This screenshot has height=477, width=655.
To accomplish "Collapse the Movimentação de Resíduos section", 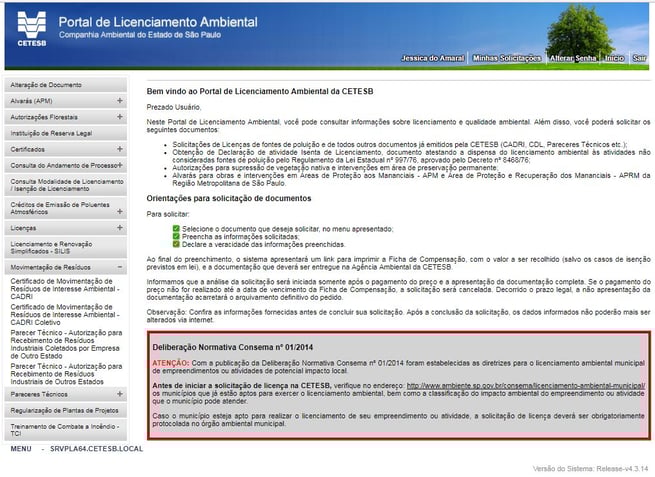I will pyautogui.click(x=120, y=267).
